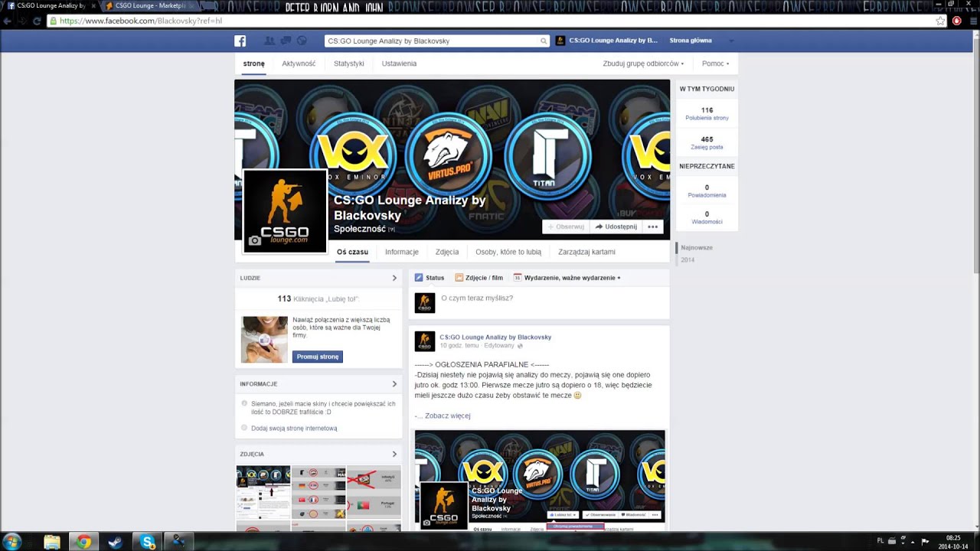Click the post privacy globe icon
Viewport: 980px width, 551px height.
521,346
